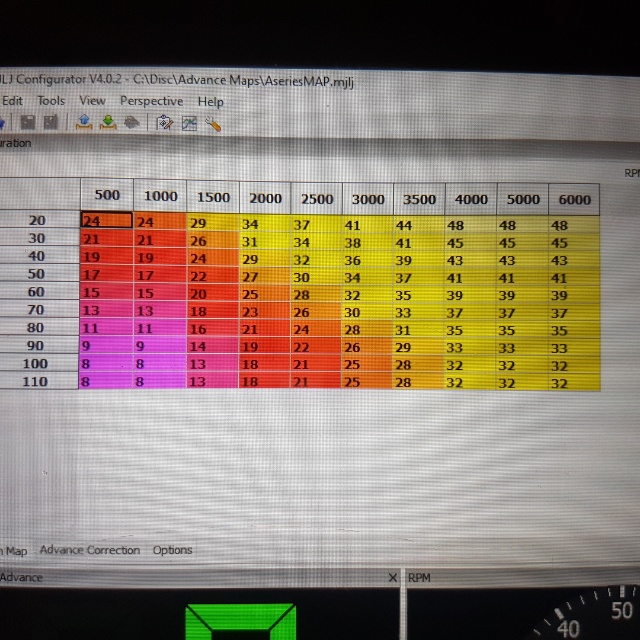Switch to the Options tab
Screen dimensions: 640x640
(x=173, y=550)
